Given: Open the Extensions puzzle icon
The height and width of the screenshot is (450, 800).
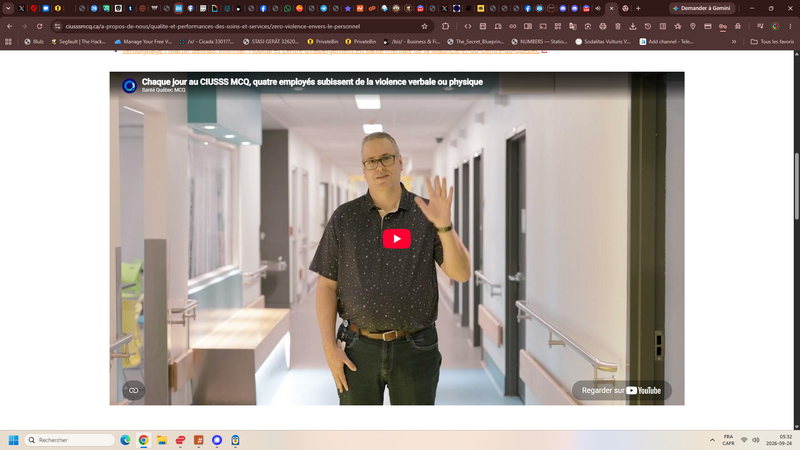Looking at the screenshot, I should (x=445, y=26).
